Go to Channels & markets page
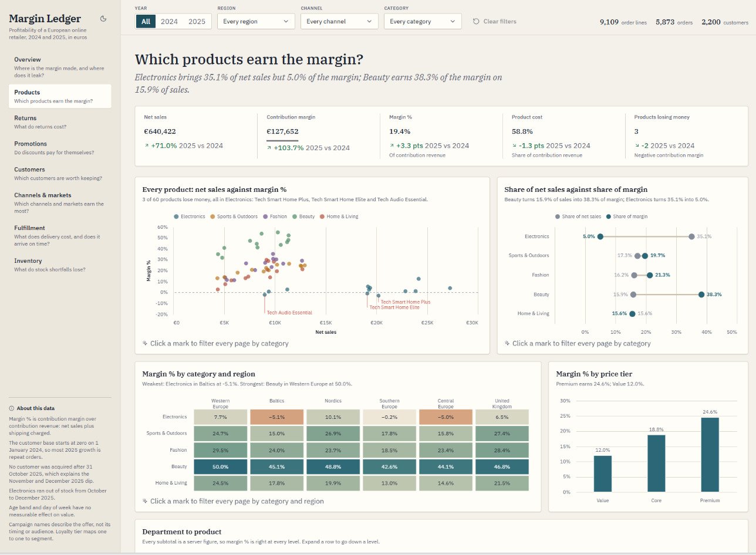The image size is (756, 555). pos(60,203)
